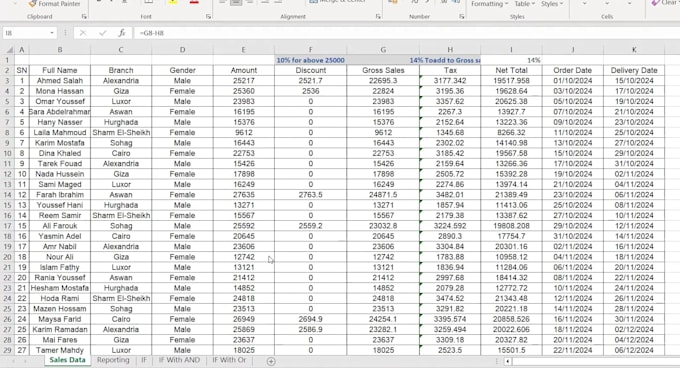Click the Select All corner triangle
The image size is (680, 368).
point(9,50)
